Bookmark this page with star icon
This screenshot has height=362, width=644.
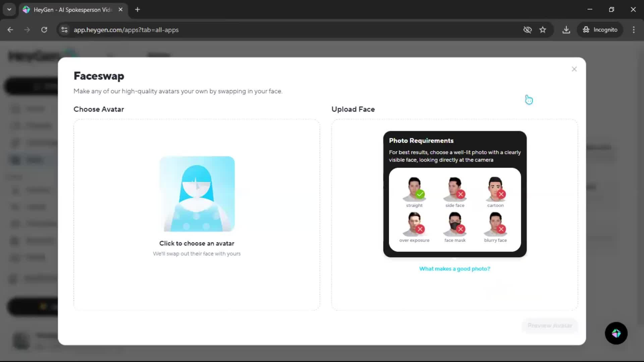tap(543, 30)
